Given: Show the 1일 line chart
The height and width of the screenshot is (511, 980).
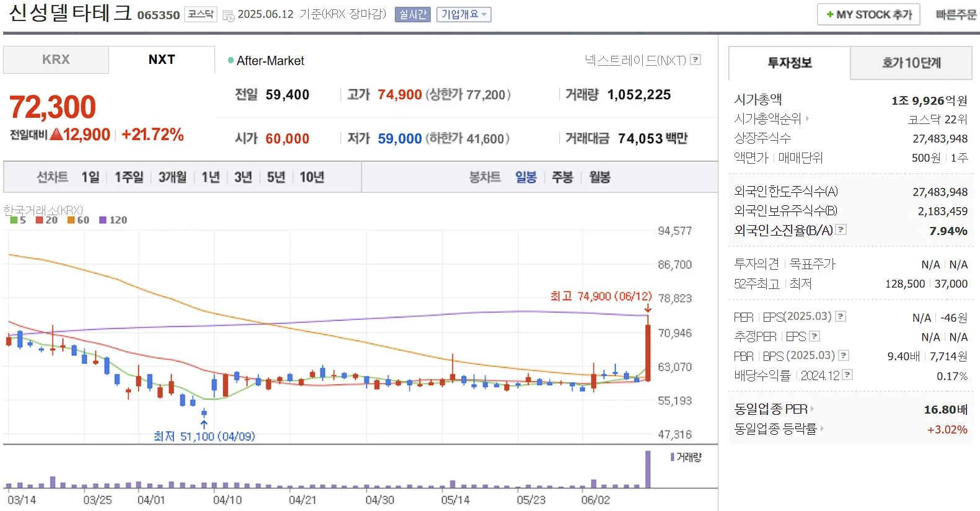Looking at the screenshot, I should point(90,177).
